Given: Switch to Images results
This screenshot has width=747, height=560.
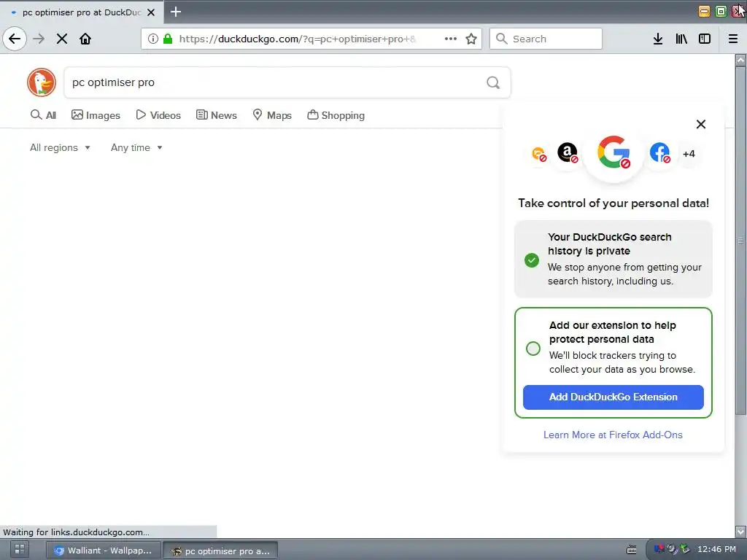Looking at the screenshot, I should (96, 115).
